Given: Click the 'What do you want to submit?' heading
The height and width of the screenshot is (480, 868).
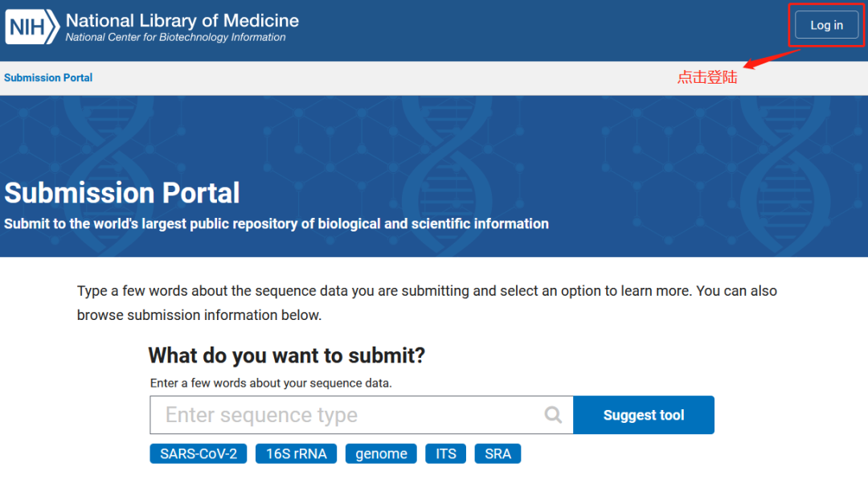Looking at the screenshot, I should pyautogui.click(x=287, y=355).
